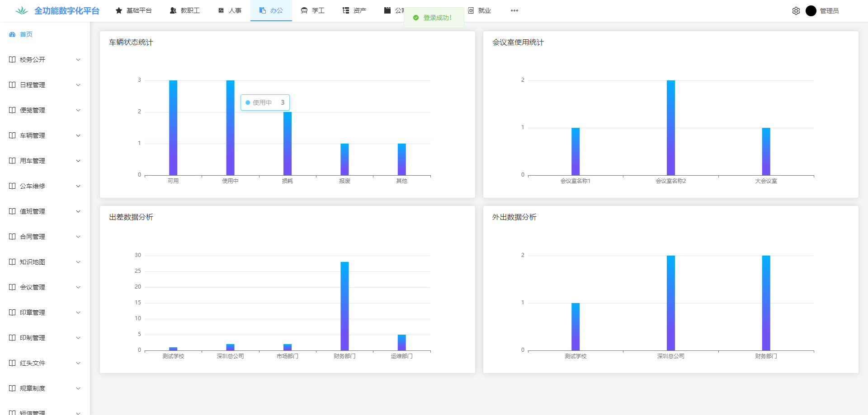868x415 pixels.
Task: Click the star icon for 基础平台
Action: point(119,10)
